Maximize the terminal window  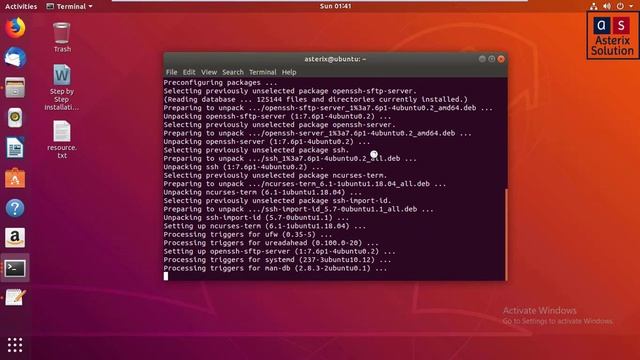pos(491,59)
